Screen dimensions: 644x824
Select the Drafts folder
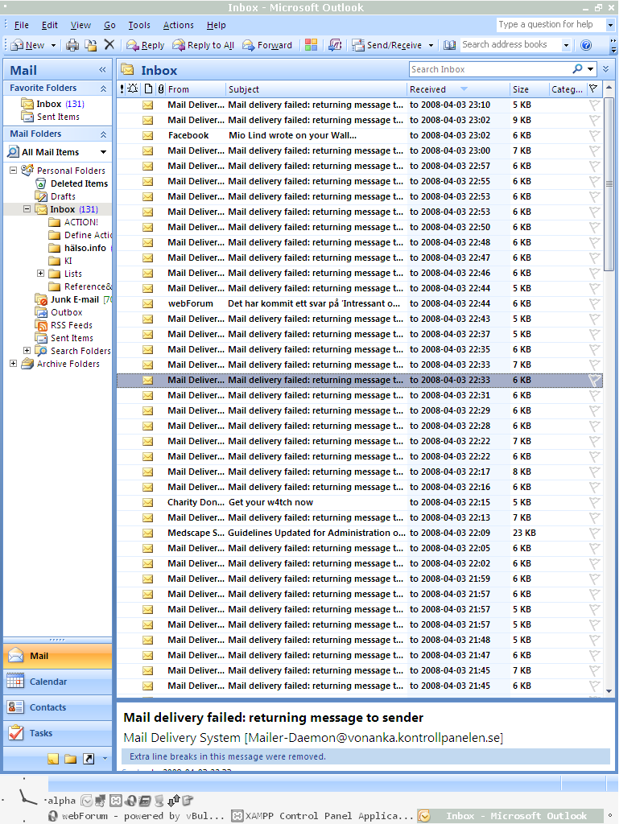63,196
